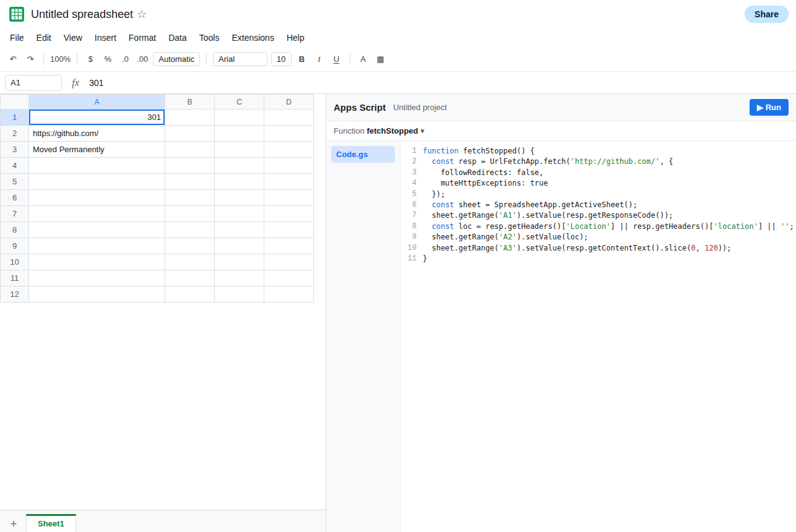Apply percent format icon
The image size is (796, 532).
pos(108,59)
